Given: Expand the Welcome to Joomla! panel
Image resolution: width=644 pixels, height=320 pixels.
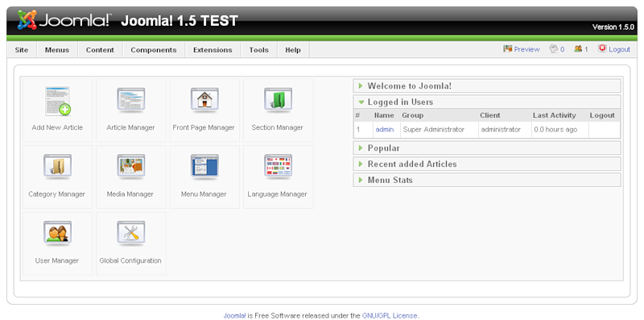Looking at the screenshot, I should pyautogui.click(x=487, y=86).
